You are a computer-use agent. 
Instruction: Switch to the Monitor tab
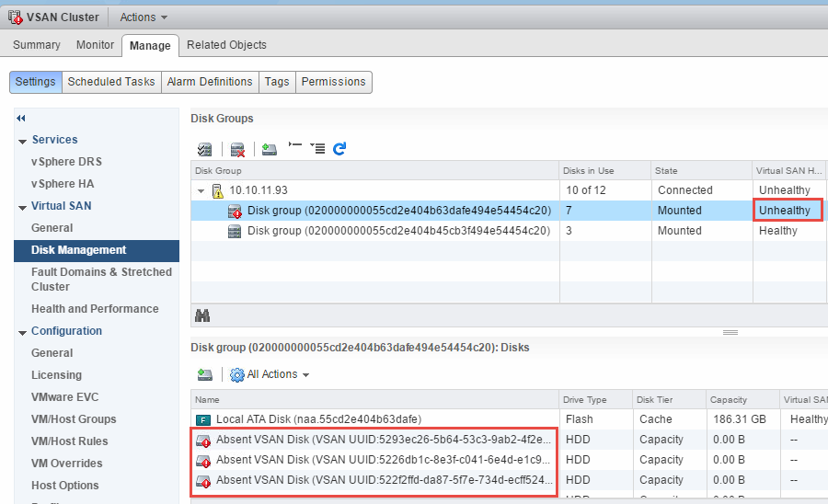point(95,45)
